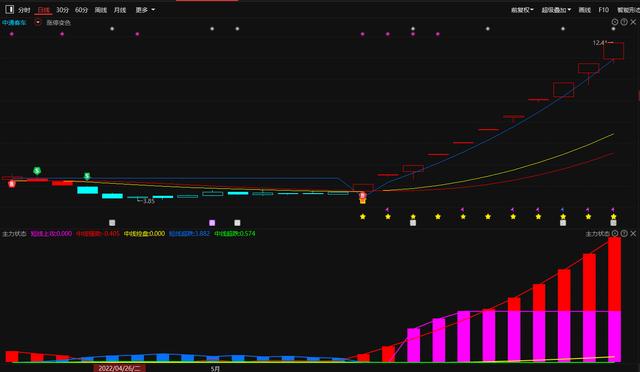Screen dimensions: 640x372
Task: Click the lower green S sell marker
Action: point(87,176)
